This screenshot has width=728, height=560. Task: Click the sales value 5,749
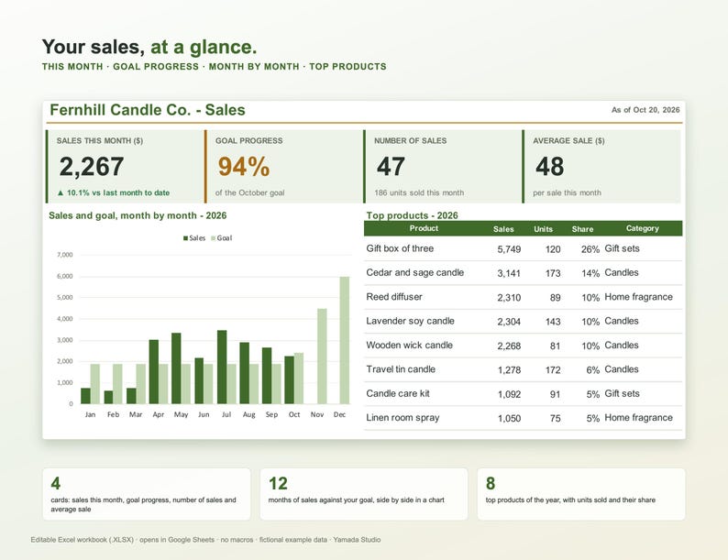[509, 249]
